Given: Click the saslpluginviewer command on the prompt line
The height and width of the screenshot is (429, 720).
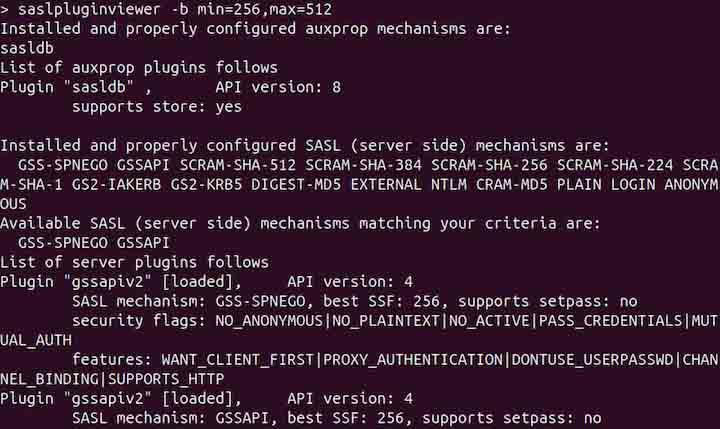Looking at the screenshot, I should [88, 10].
